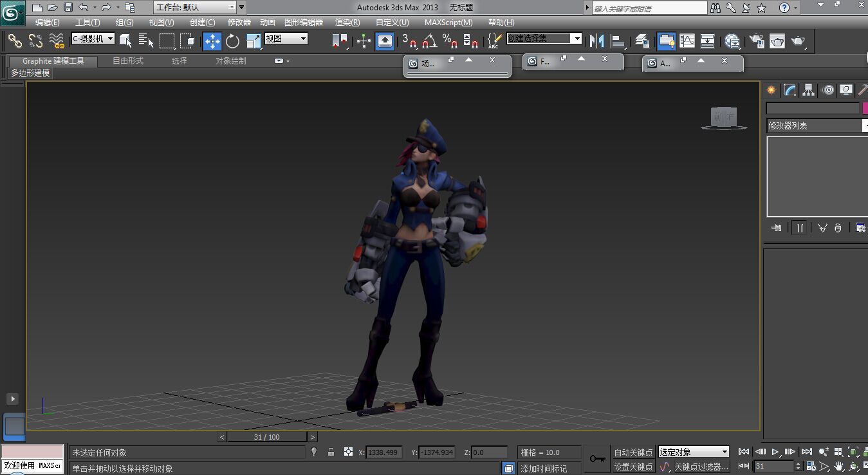Screen dimensions: 868x475
Task: Activate the Select and Scale tool
Action: [x=253, y=41]
